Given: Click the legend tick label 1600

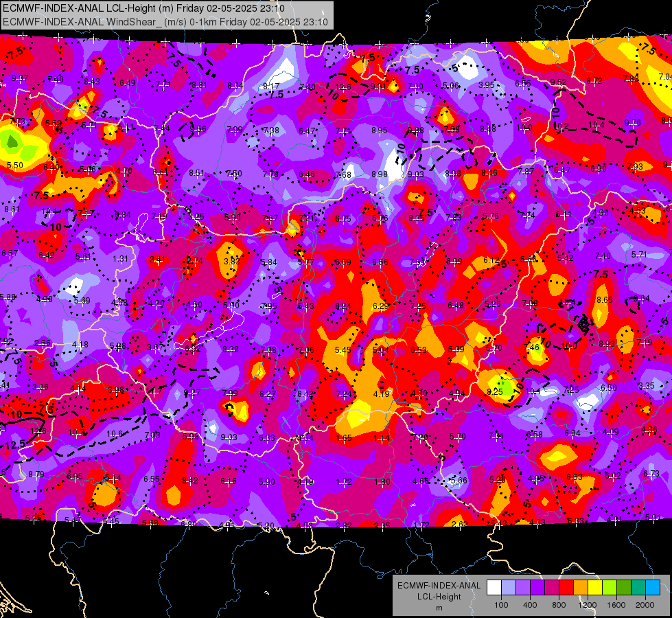Looking at the screenshot, I should pos(616,605).
